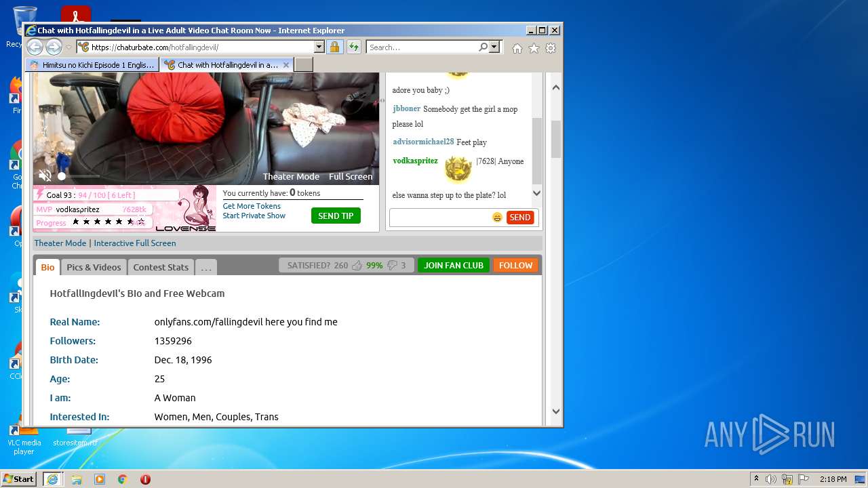Click the system tray network icon
Screen dimensions: 868x488
(787, 479)
